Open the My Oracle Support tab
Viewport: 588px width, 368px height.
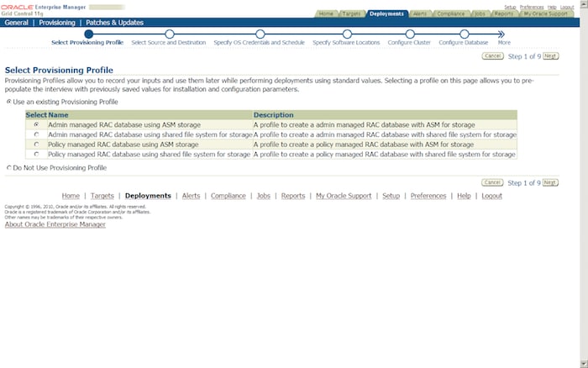(546, 14)
